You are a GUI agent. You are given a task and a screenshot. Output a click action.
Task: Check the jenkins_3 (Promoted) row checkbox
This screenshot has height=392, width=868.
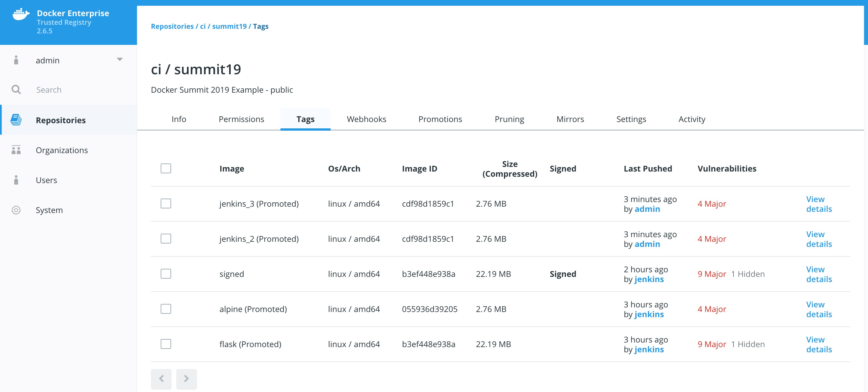tap(166, 203)
